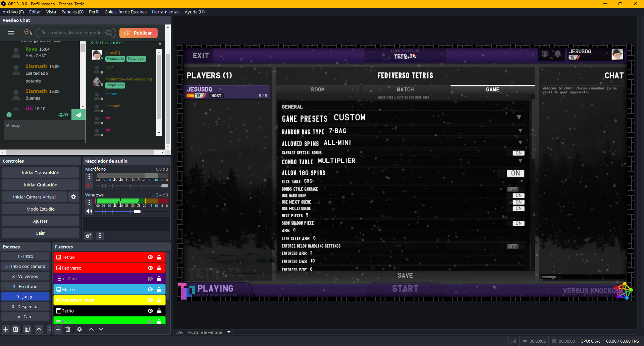Expand the Random Bag Type dropdown

click(520, 131)
